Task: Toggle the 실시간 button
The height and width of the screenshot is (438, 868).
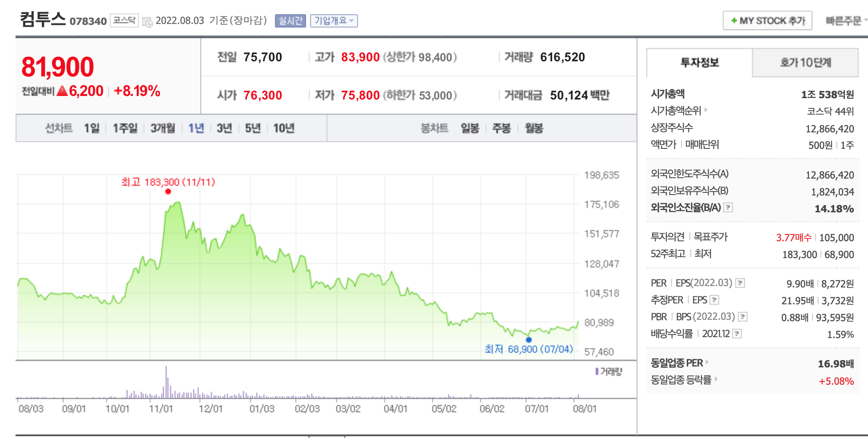Action: tap(291, 21)
